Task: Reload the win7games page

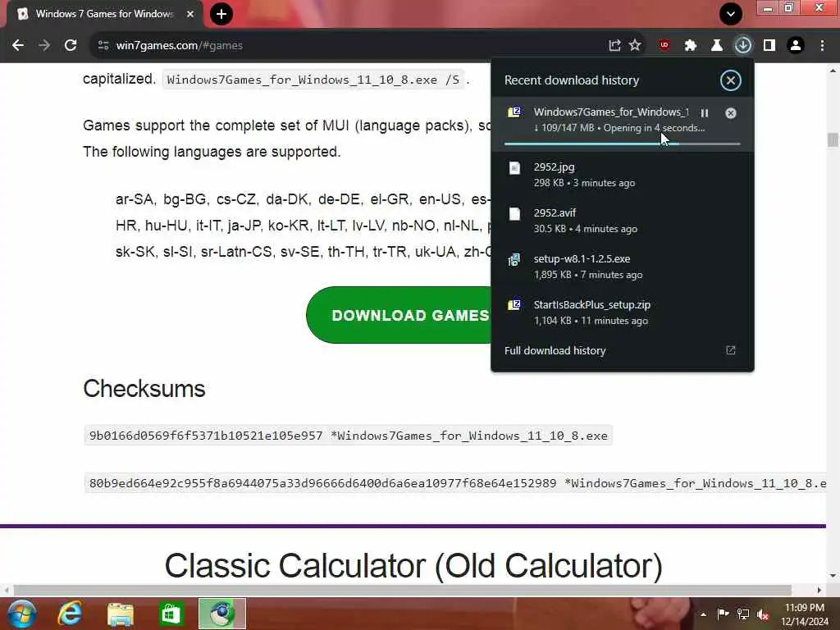Action: point(71,46)
